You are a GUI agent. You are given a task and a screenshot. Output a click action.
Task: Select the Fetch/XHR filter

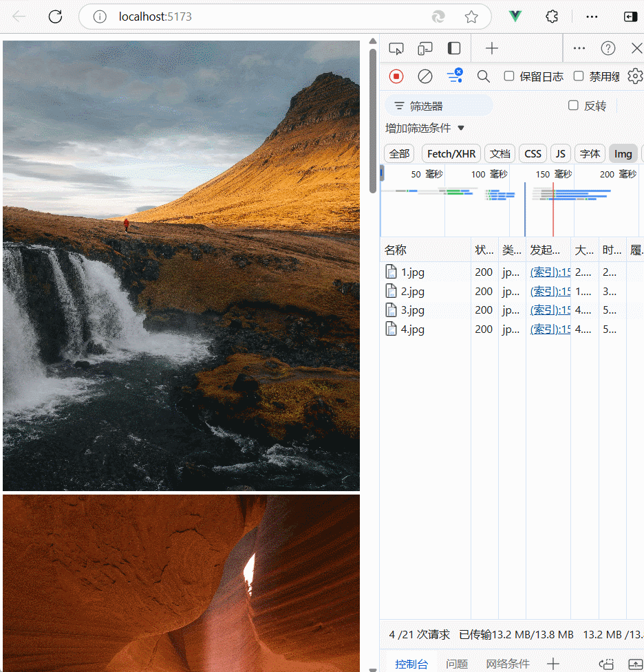coord(451,154)
